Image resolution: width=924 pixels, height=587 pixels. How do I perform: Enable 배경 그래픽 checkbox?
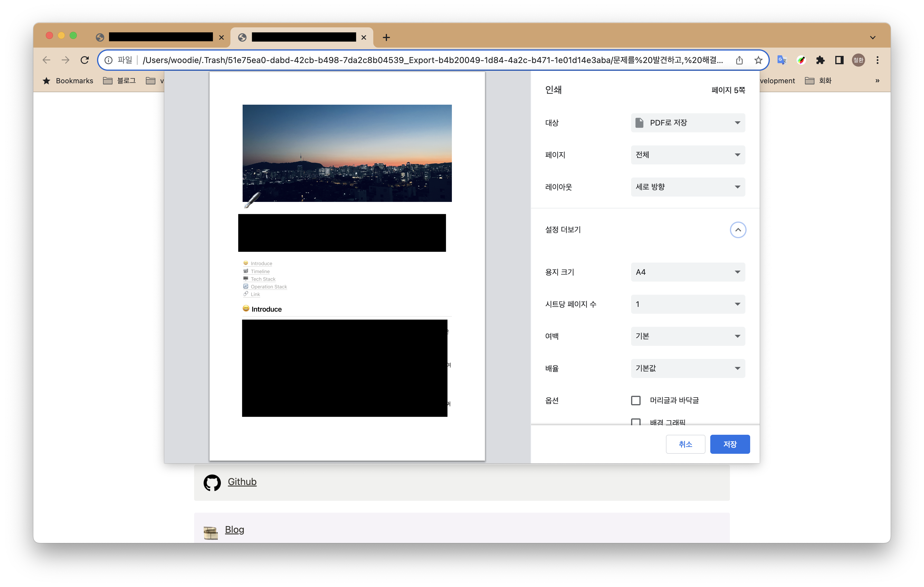[636, 422]
